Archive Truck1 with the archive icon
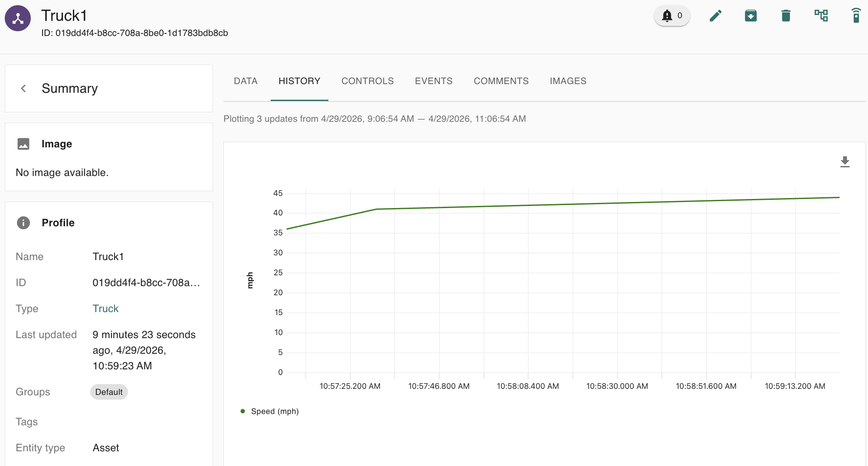 pyautogui.click(x=751, y=16)
